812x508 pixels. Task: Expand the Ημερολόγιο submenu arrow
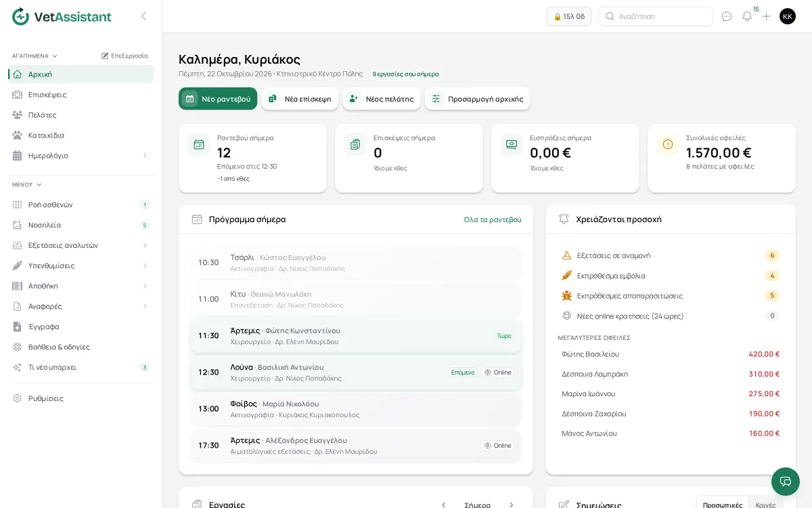[x=145, y=156]
